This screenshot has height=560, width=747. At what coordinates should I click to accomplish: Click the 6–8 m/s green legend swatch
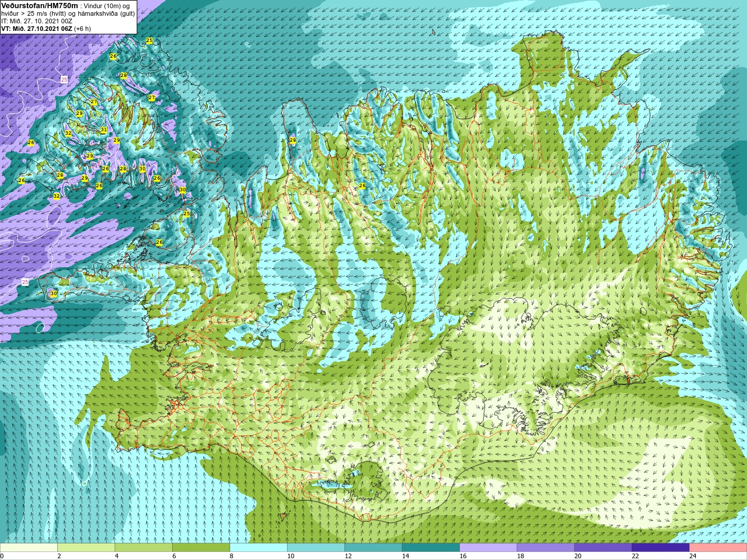[201, 548]
